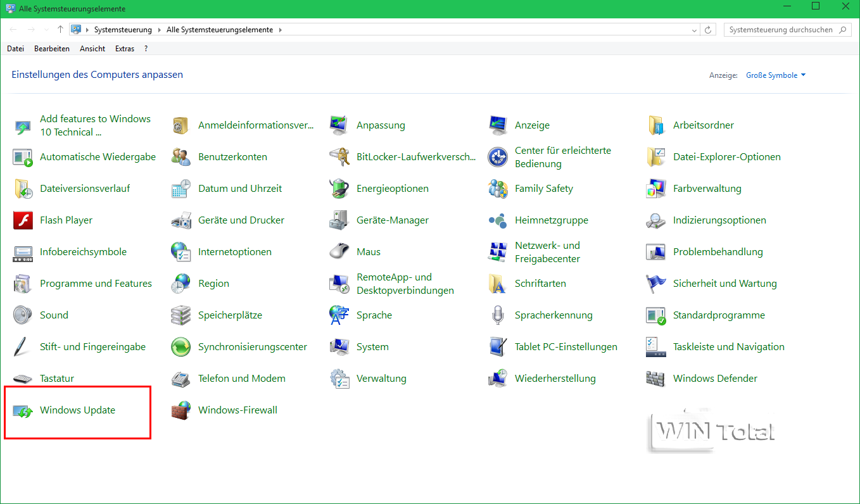Open the Anzeige view dropdown Große Symbole
The height and width of the screenshot is (504, 860).
(x=776, y=75)
